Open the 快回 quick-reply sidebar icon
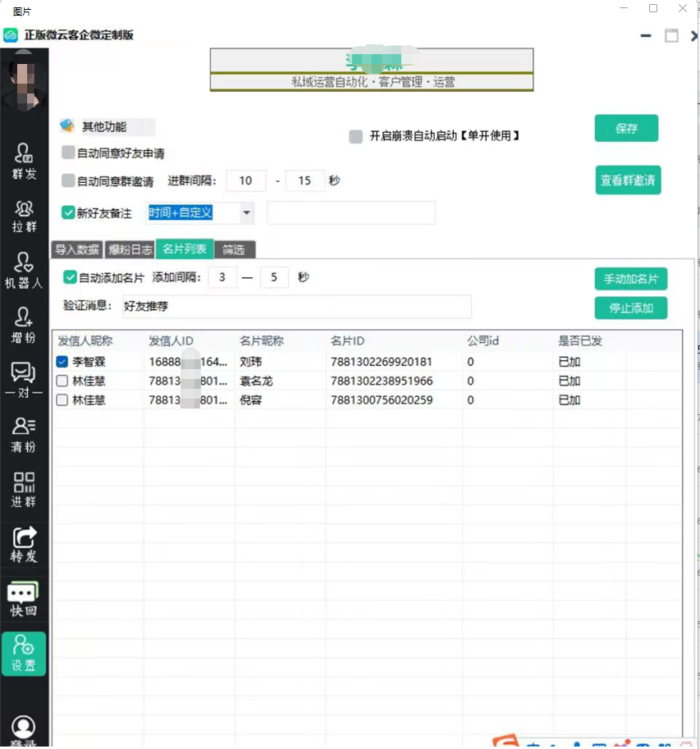Viewport: 700px width, 749px height. [x=24, y=599]
